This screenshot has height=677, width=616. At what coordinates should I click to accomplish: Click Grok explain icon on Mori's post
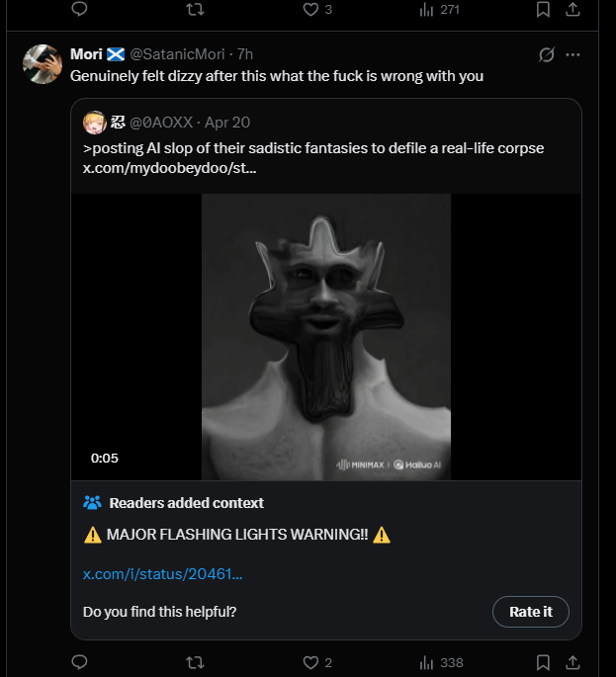coord(546,54)
